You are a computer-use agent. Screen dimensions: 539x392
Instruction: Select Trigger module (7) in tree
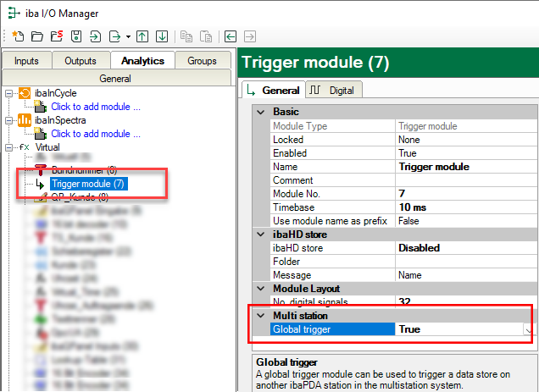(87, 184)
